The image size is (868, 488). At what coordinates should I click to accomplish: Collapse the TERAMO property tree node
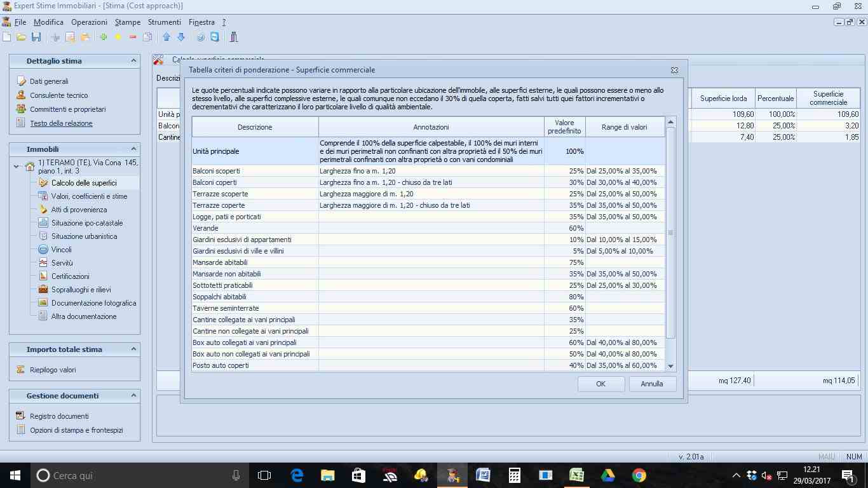click(17, 167)
